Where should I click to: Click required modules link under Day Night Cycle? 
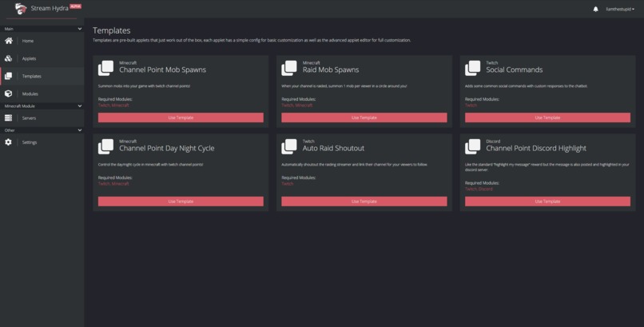[x=113, y=184]
